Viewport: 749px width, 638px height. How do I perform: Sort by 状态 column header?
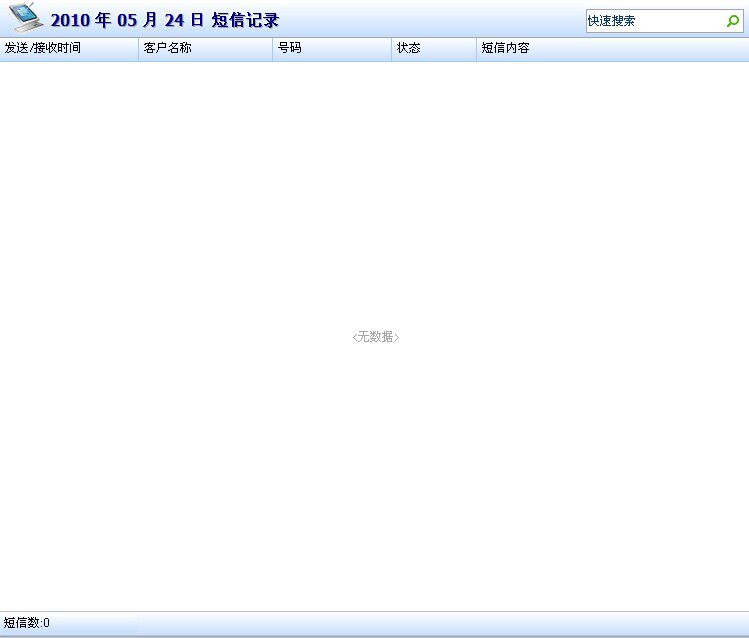coord(434,49)
